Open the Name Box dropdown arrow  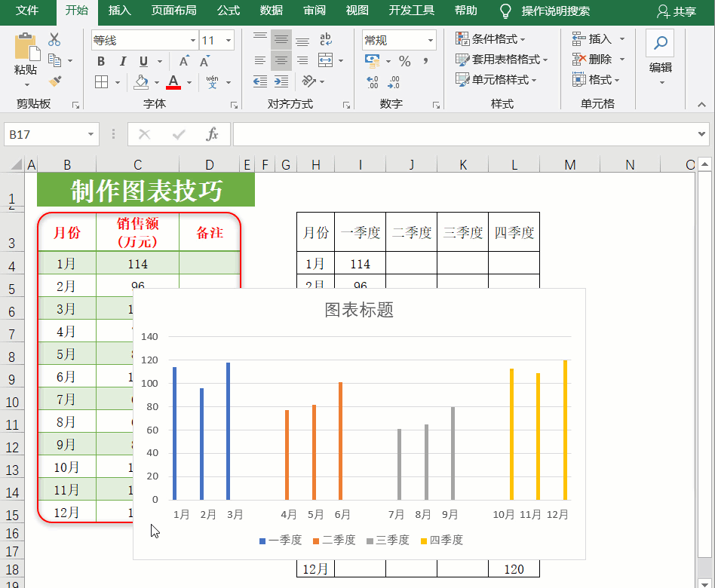coord(91,134)
